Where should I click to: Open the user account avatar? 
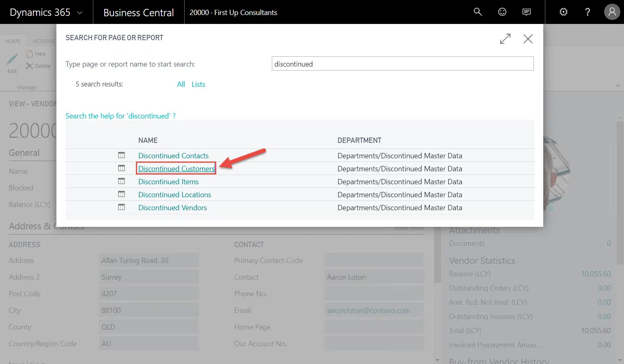612,12
